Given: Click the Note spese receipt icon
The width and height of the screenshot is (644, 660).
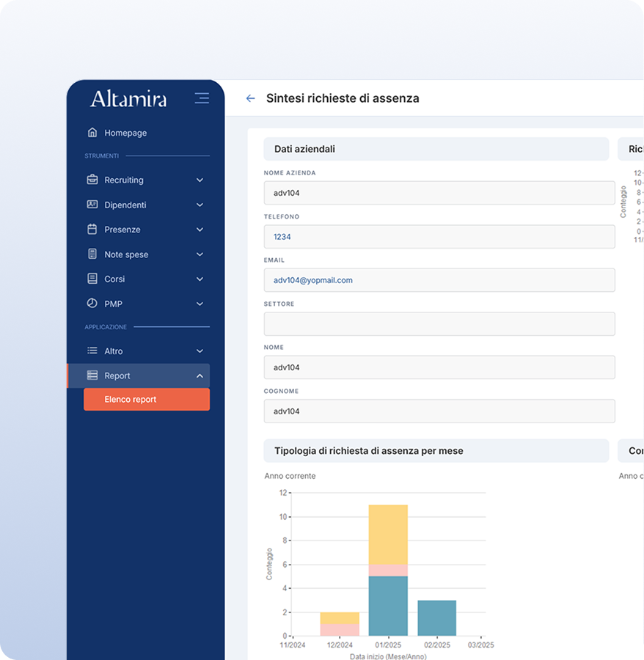Looking at the screenshot, I should [92, 254].
